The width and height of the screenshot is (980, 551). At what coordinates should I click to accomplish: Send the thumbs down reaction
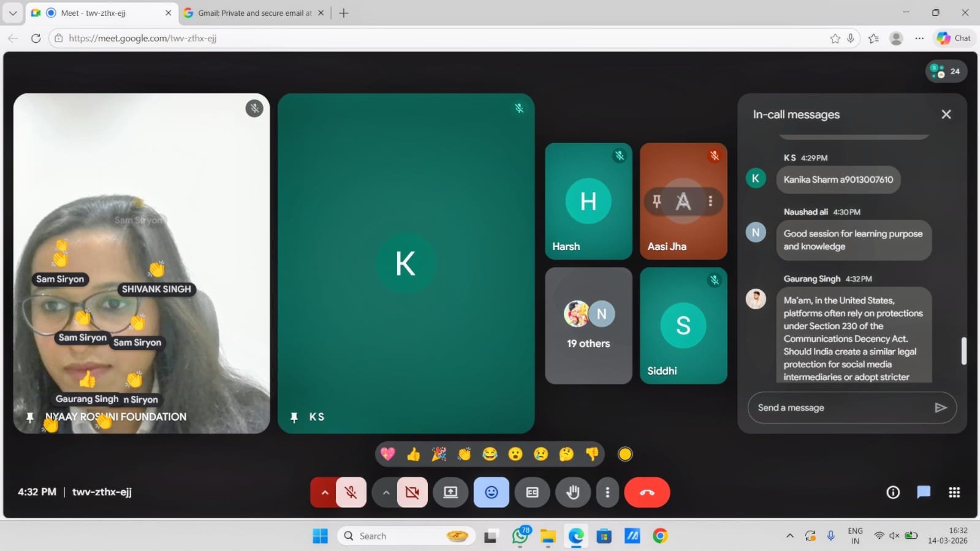tap(592, 454)
